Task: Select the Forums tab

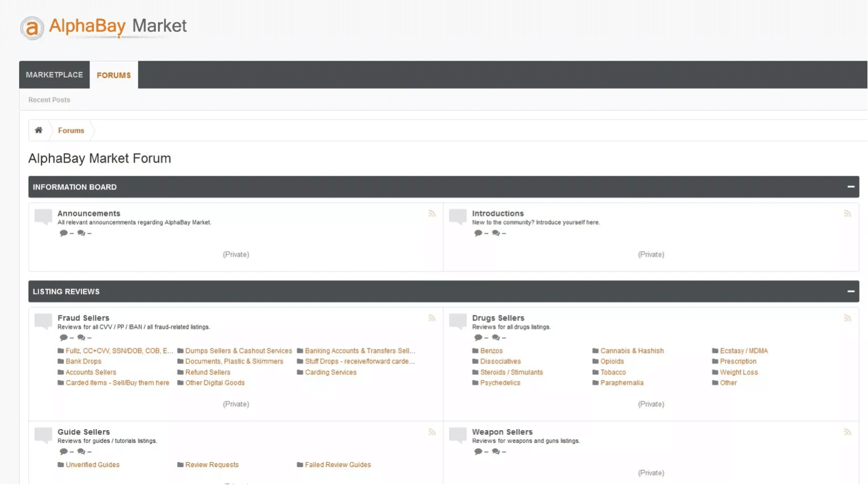Action: tap(114, 75)
